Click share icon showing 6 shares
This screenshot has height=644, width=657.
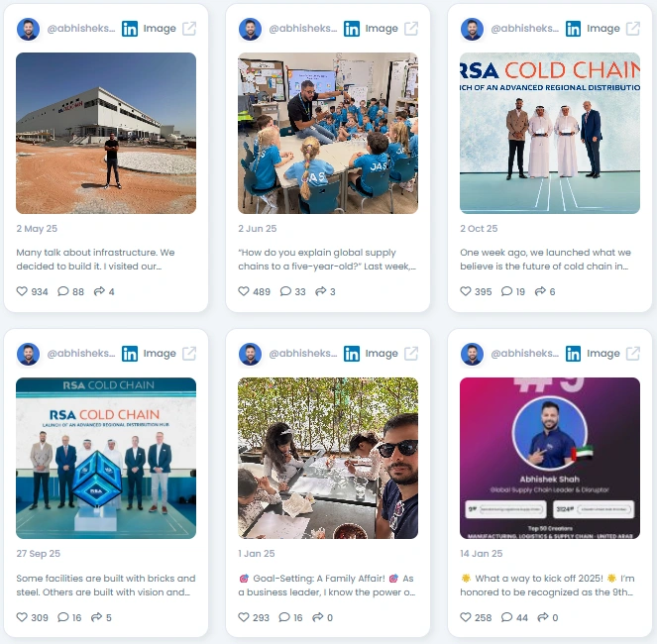tap(540, 291)
